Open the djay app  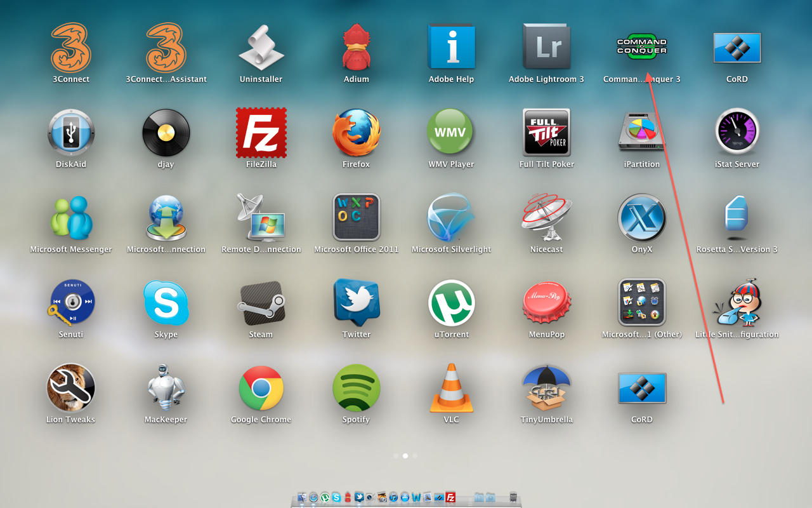(166, 133)
